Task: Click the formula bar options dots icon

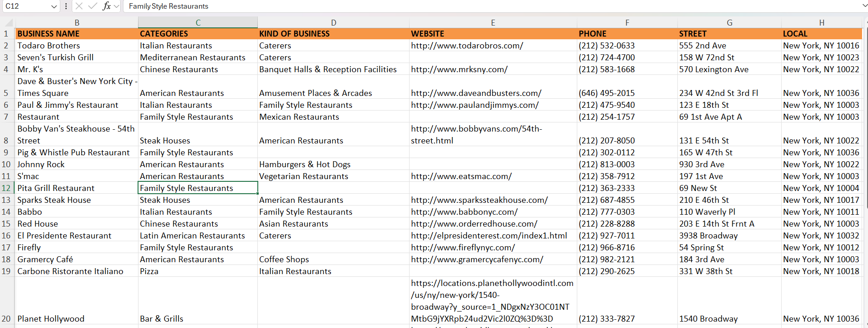Action: (x=66, y=6)
